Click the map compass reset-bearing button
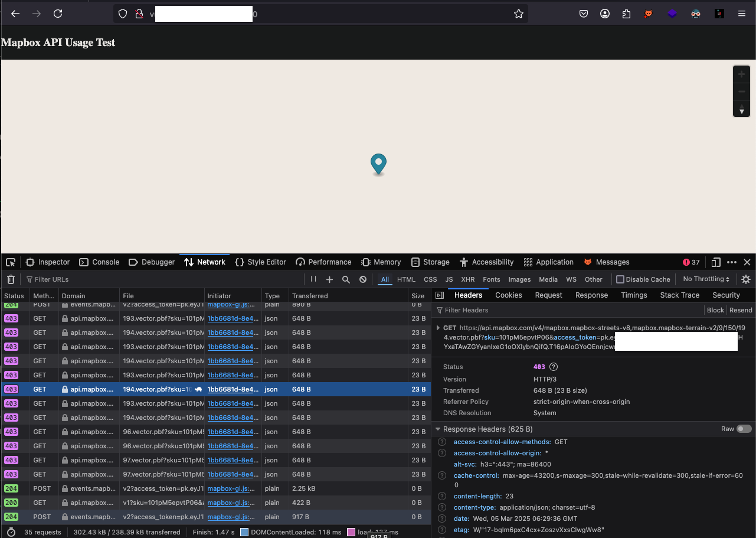This screenshot has width=756, height=538. (741, 109)
